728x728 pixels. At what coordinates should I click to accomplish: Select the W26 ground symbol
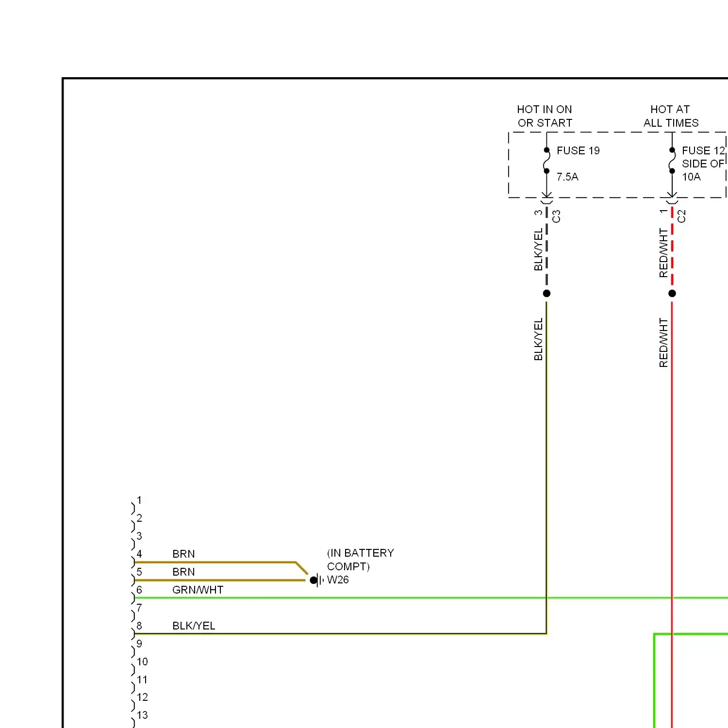(x=317, y=580)
